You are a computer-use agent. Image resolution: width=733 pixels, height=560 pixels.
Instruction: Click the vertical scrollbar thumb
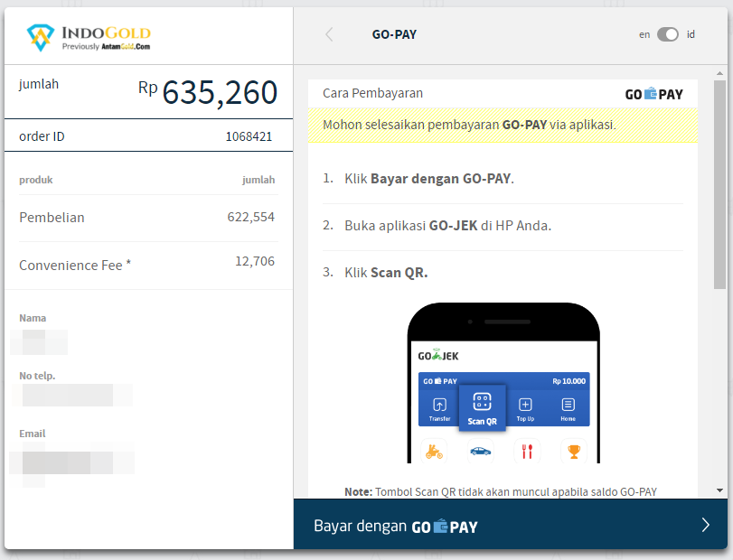pyautogui.click(x=719, y=185)
